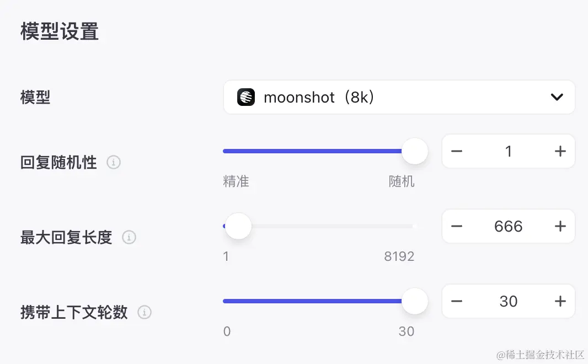The image size is (588, 364).
Task: Click the 携带上下文轮数 slider handle
Action: 415,301
